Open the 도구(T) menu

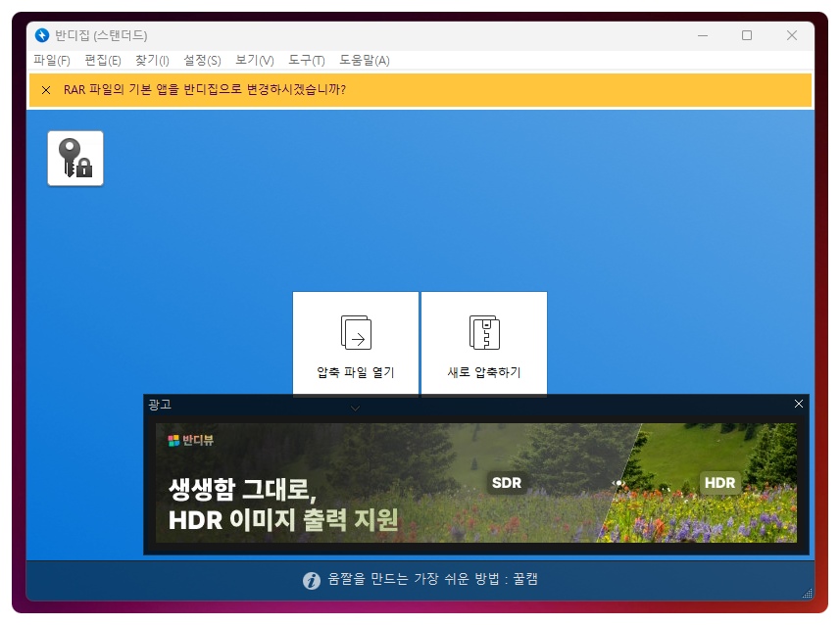point(307,60)
